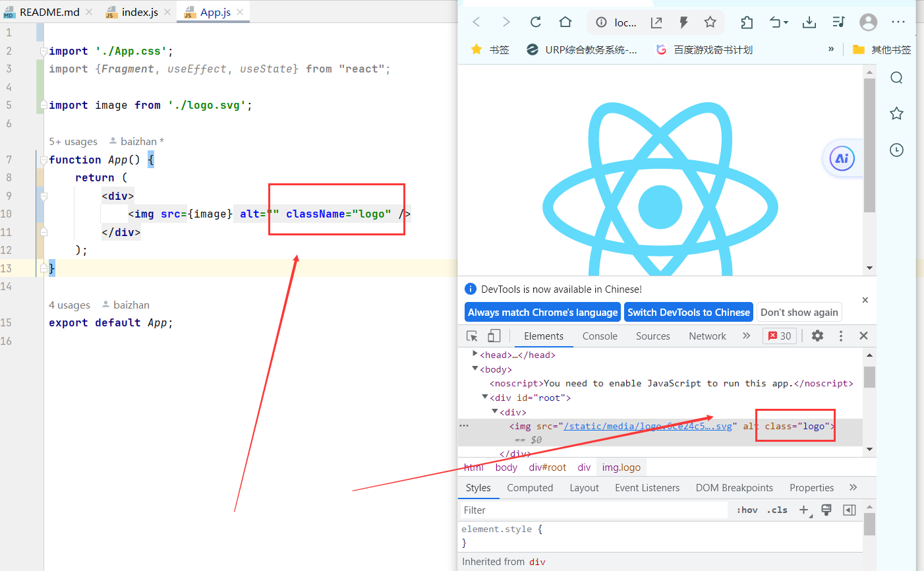Toggle the :hov element state panel
The height and width of the screenshot is (571, 924).
click(747, 510)
